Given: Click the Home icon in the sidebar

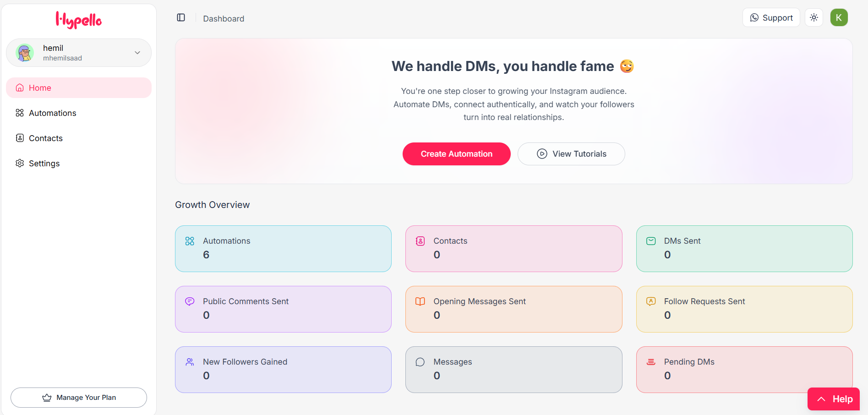Looking at the screenshot, I should 20,87.
